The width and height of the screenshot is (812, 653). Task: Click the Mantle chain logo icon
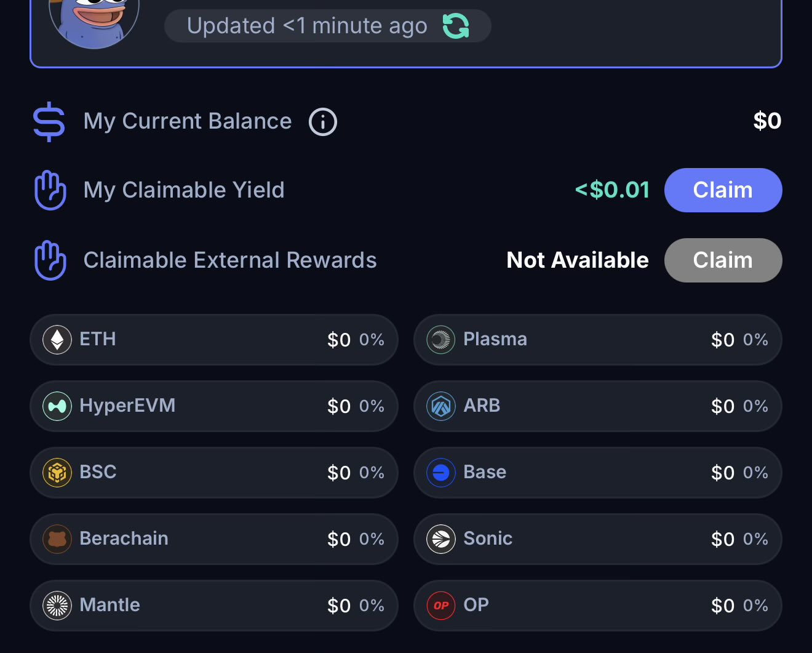(57, 606)
